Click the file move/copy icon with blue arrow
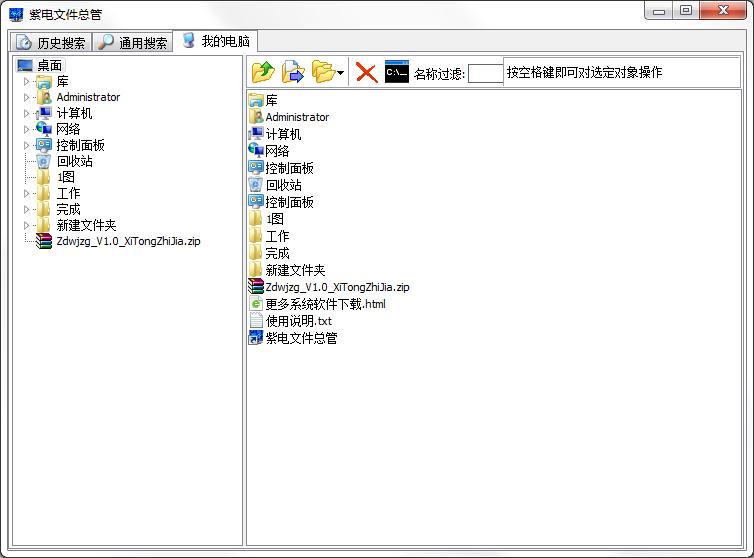Viewport: 754px width, 558px height. tap(293, 73)
